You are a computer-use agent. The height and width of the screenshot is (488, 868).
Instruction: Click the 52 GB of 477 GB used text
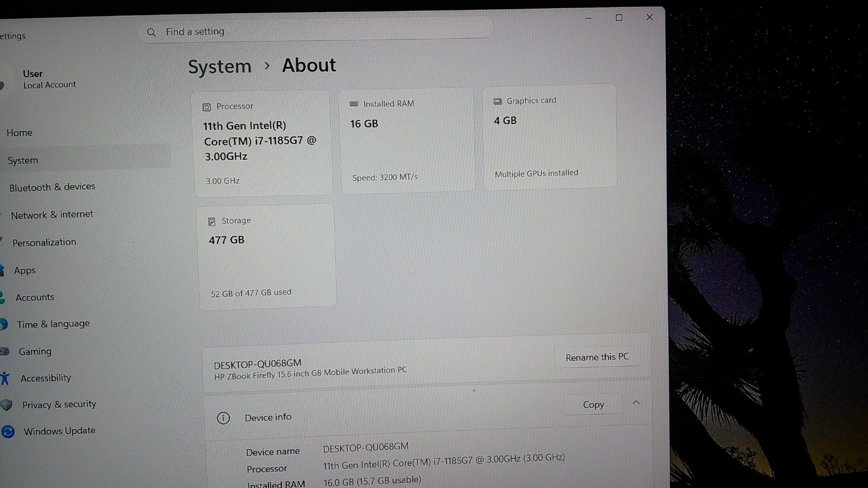click(x=251, y=293)
